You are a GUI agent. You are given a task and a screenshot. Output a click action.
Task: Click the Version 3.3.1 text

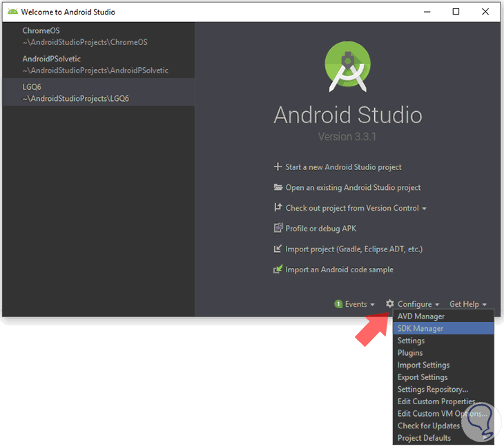point(347,137)
